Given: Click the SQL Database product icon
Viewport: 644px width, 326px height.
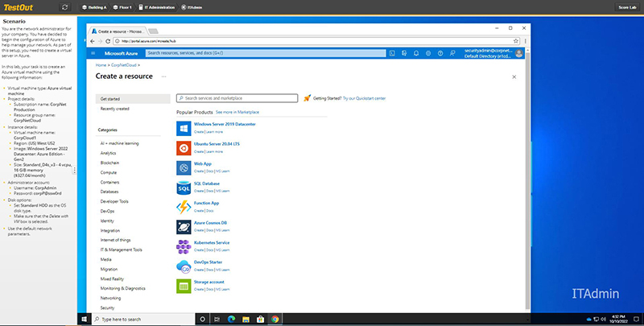Looking at the screenshot, I should click(x=184, y=188).
